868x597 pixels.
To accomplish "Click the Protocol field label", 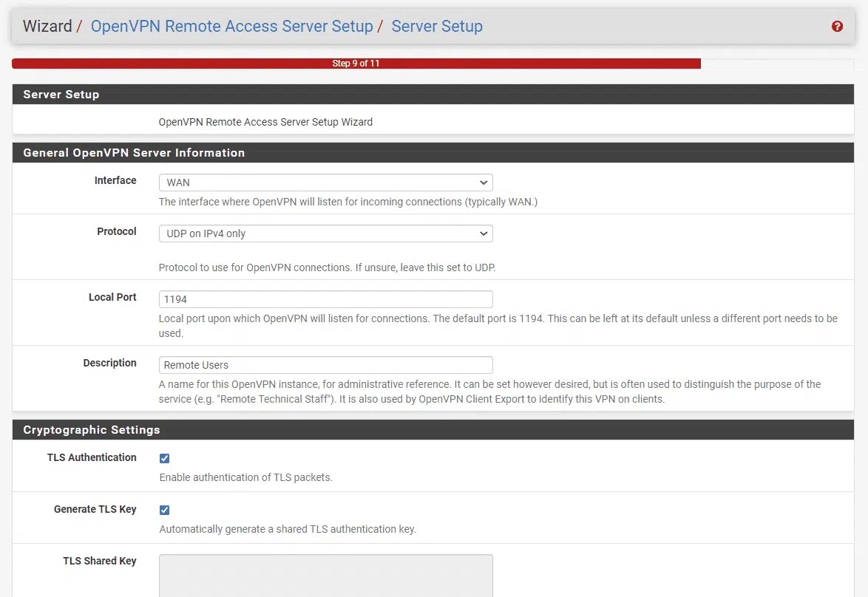I will (x=117, y=231).
